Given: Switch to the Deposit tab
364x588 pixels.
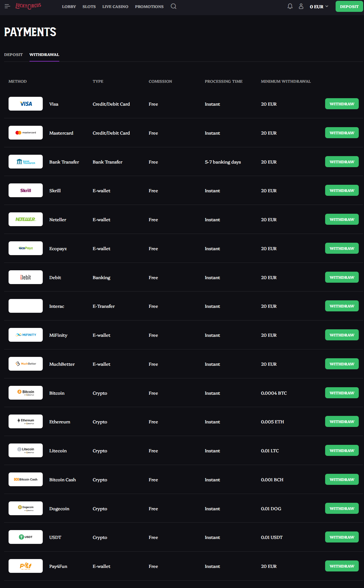Looking at the screenshot, I should coord(14,55).
